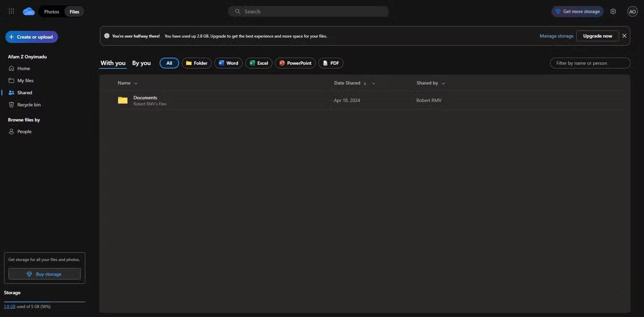Viewport: 644px width, 317px height.
Task: Click the info icon in storage banner
Action: coord(107,36)
